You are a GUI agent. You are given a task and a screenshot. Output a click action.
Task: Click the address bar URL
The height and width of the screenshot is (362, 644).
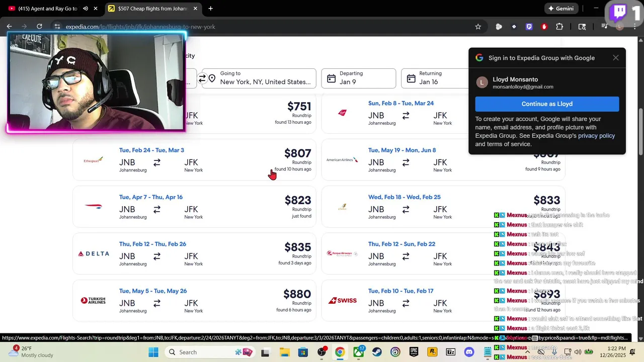click(140, 27)
